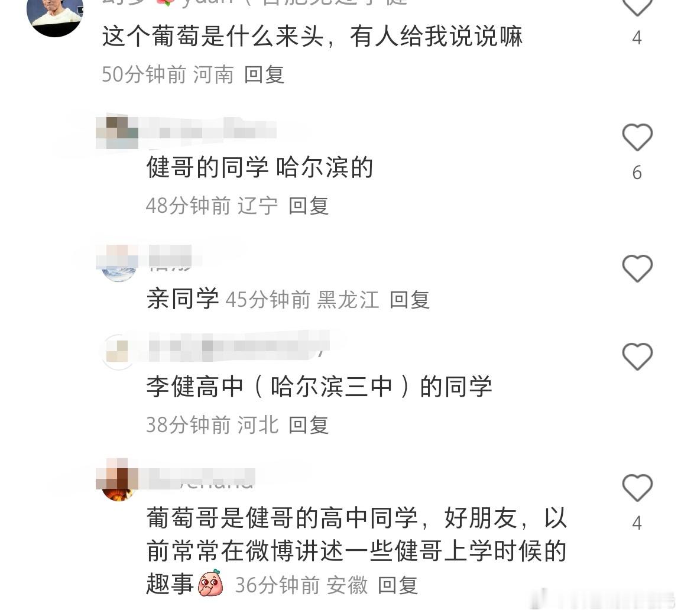The image size is (681, 616).
Task: Open avatar of the 黑龙江 commenter
Action: tap(118, 263)
